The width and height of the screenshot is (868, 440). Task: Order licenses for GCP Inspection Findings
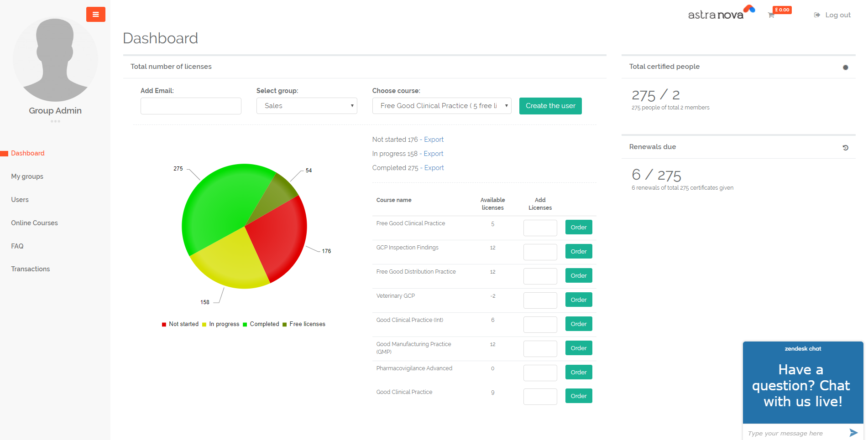[579, 251]
